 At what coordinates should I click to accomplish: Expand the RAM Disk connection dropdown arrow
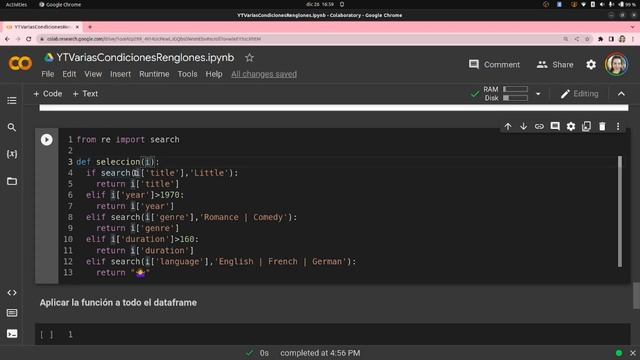pos(538,93)
